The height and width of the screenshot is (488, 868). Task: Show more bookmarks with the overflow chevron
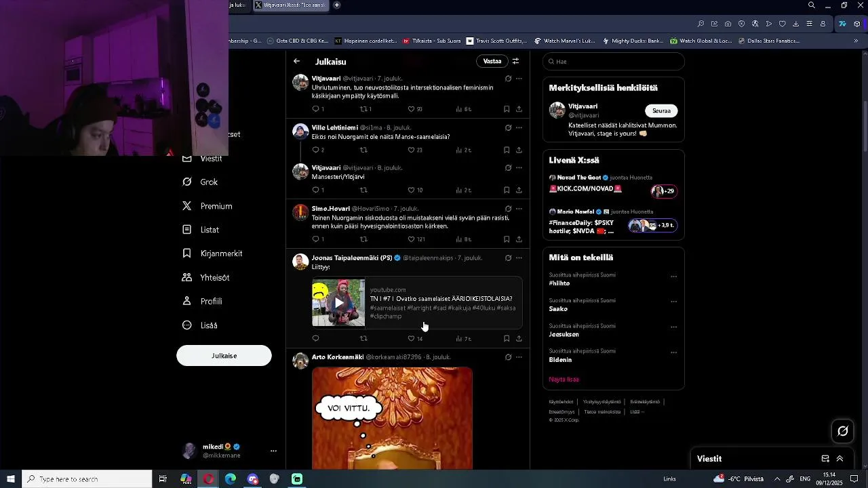click(x=856, y=41)
